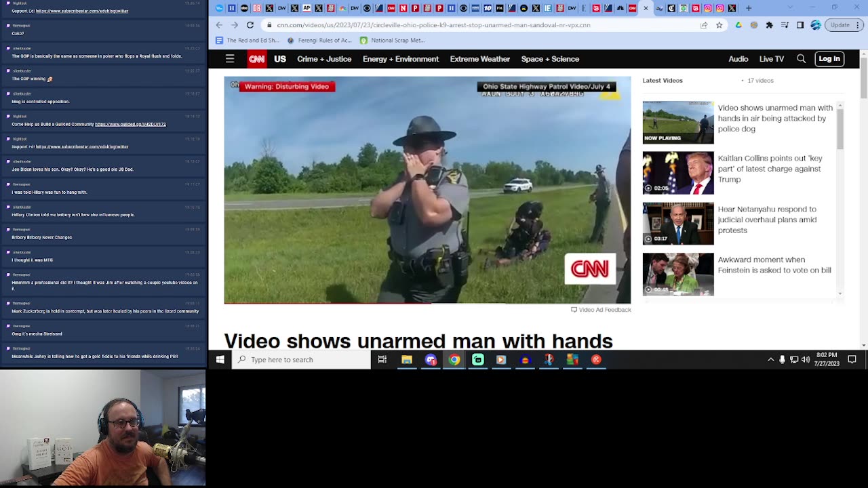Open File Explorer from taskbar
The width and height of the screenshot is (868, 488).
pos(407,360)
